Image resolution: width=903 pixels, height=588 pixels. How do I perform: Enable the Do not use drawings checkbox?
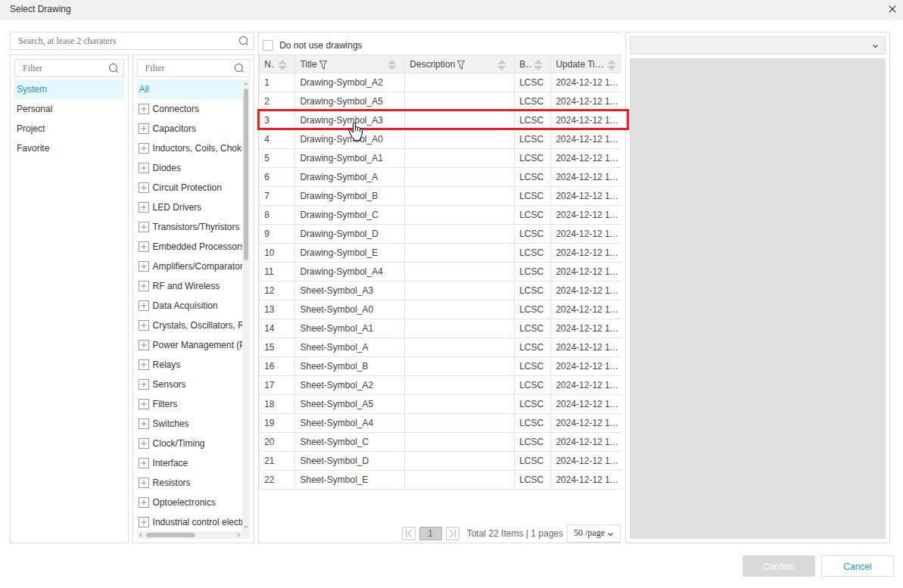[x=268, y=45]
